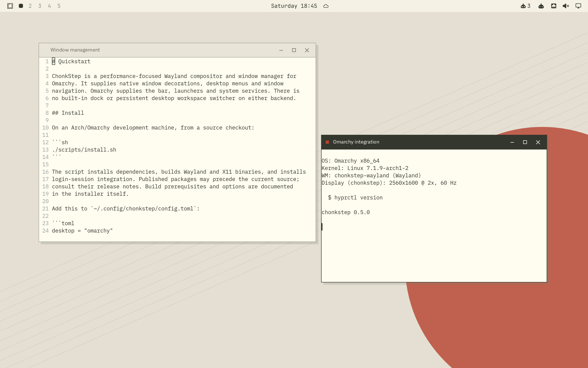Click line starting 'navigation. Omarchy supplies the bar'
This screenshot has width=588, height=368.
pyautogui.click(x=176, y=91)
